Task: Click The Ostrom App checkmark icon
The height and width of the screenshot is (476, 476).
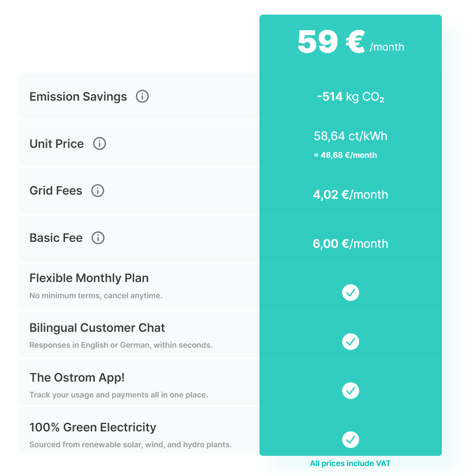Action: click(x=350, y=391)
